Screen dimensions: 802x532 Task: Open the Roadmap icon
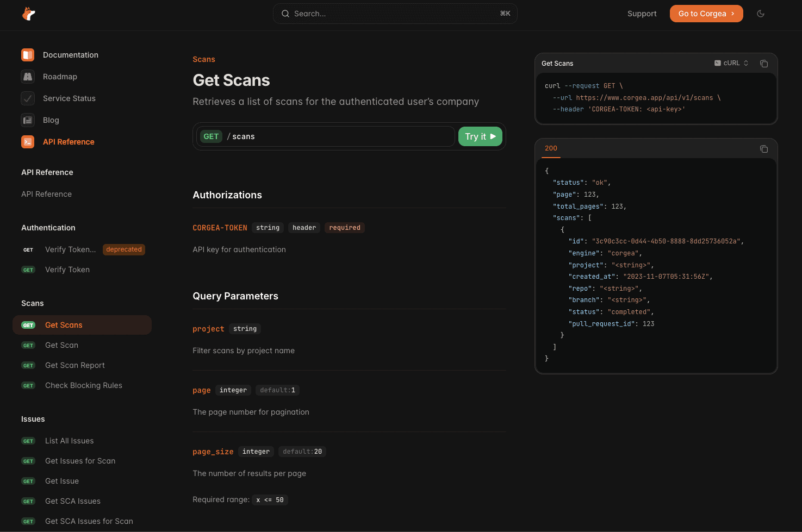click(28, 77)
